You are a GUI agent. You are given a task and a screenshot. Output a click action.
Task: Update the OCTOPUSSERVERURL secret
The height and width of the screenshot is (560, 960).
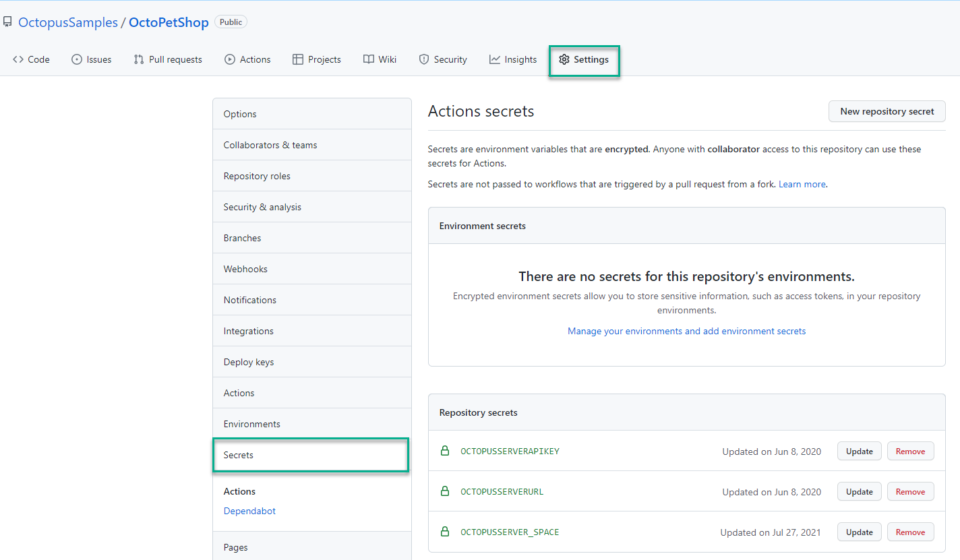[859, 491]
